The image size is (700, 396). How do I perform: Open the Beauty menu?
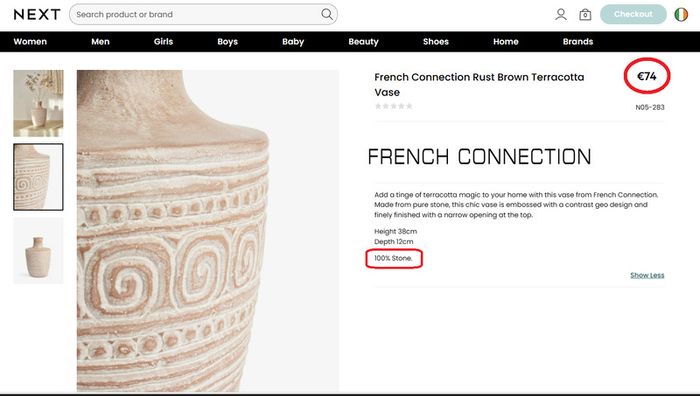click(363, 42)
